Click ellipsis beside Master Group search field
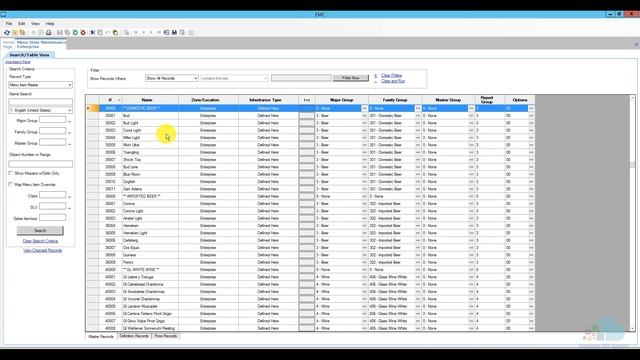The width and height of the screenshot is (640, 360). point(69,144)
